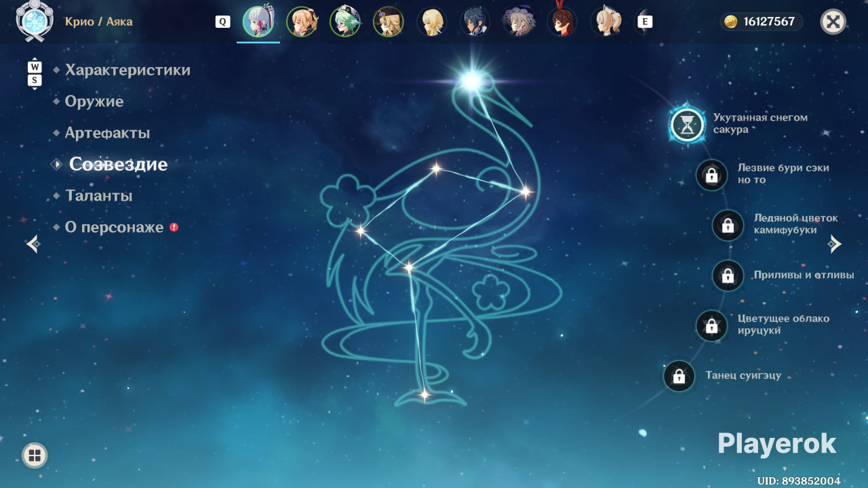Select the Созвездие menu item

[x=118, y=164]
